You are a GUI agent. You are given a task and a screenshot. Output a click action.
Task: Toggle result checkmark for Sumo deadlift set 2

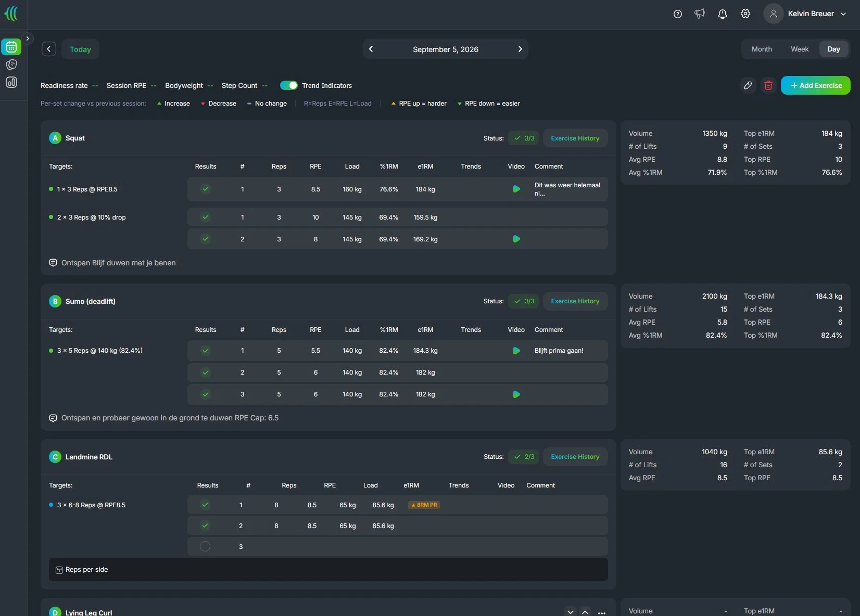coord(206,373)
